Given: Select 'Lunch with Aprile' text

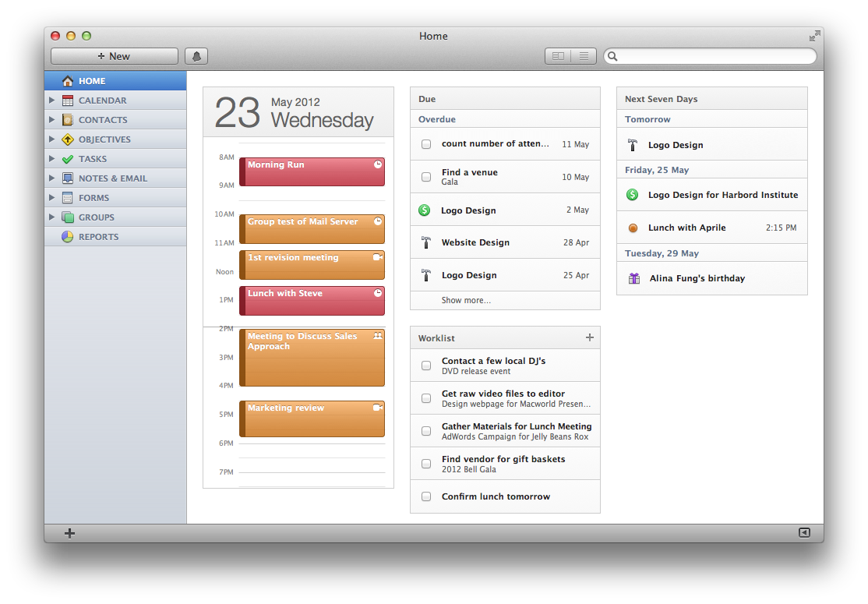Looking at the screenshot, I should [687, 228].
